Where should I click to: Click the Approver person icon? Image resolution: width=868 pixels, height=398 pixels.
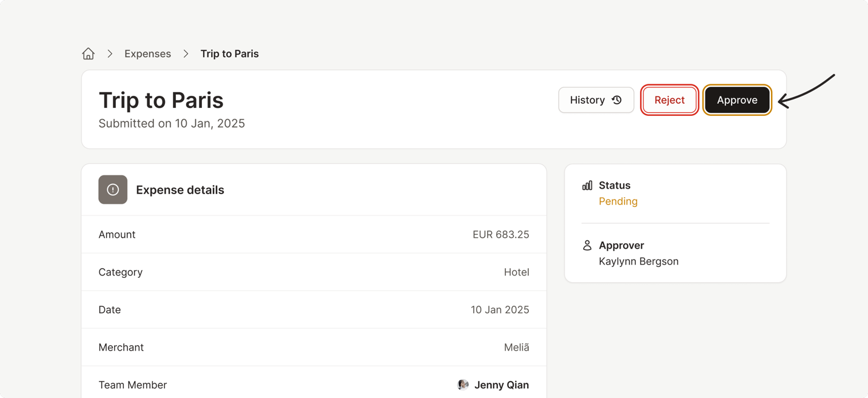coord(587,246)
